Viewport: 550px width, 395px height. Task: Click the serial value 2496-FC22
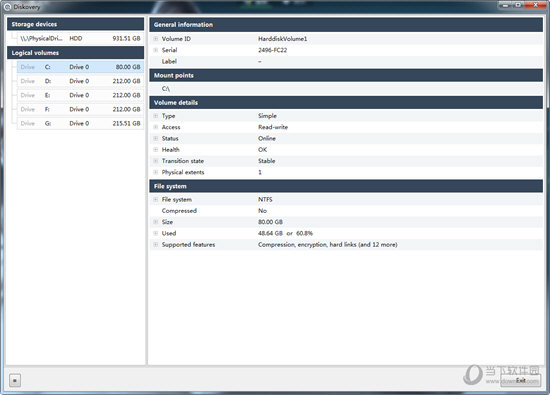273,50
